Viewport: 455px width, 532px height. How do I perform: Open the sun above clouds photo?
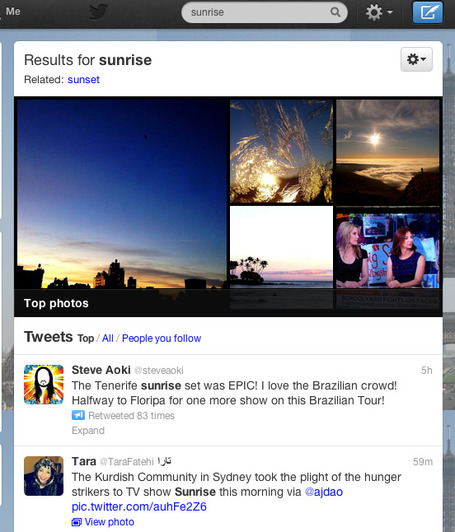pos(387,152)
